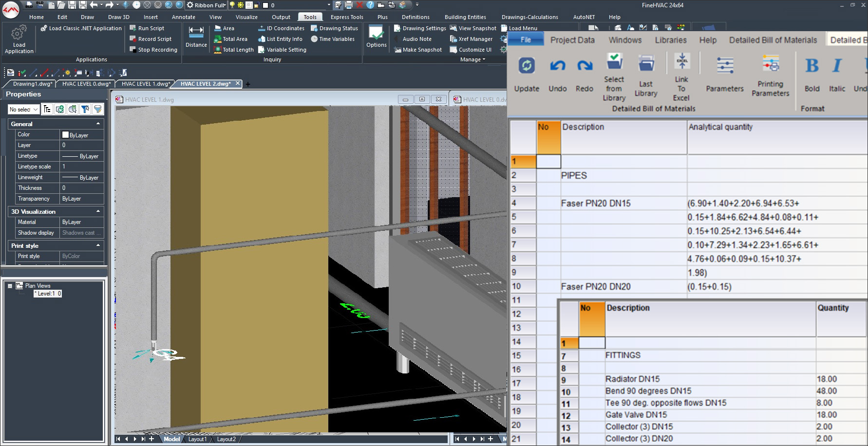868x446 pixels.
Task: Collapse the Plan Views tree node
Action: pyautogui.click(x=10, y=286)
